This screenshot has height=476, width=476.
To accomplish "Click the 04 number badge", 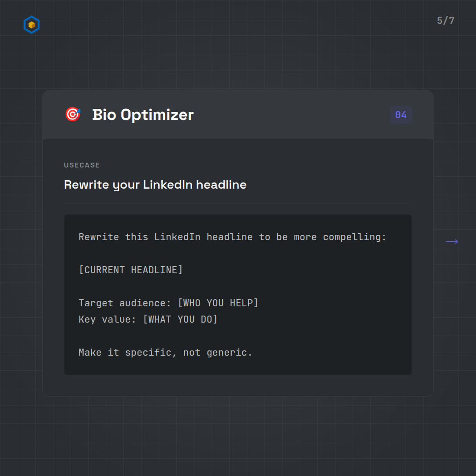I will click(401, 115).
